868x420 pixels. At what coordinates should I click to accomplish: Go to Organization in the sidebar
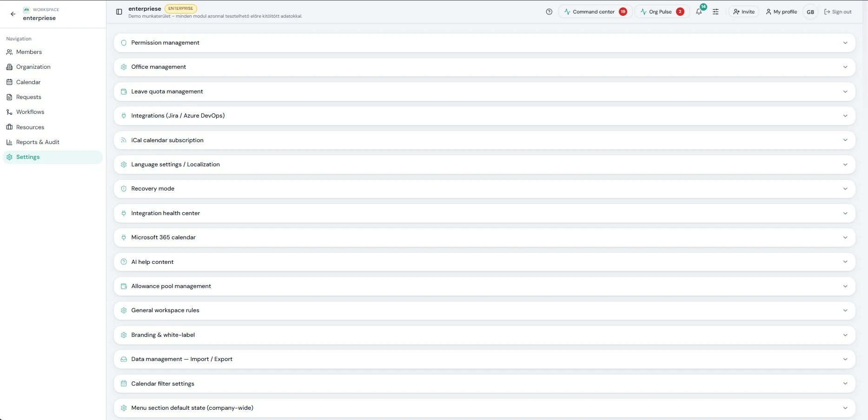click(53, 67)
